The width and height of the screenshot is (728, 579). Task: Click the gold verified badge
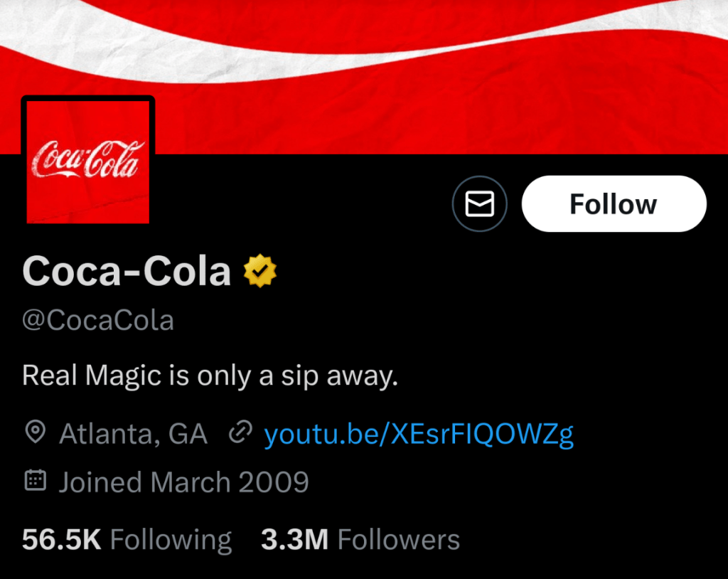point(260,271)
